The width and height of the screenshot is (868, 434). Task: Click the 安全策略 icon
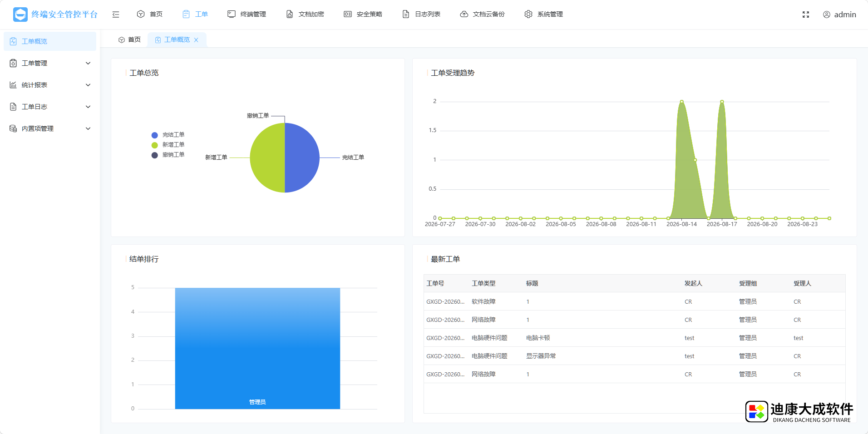click(x=348, y=14)
